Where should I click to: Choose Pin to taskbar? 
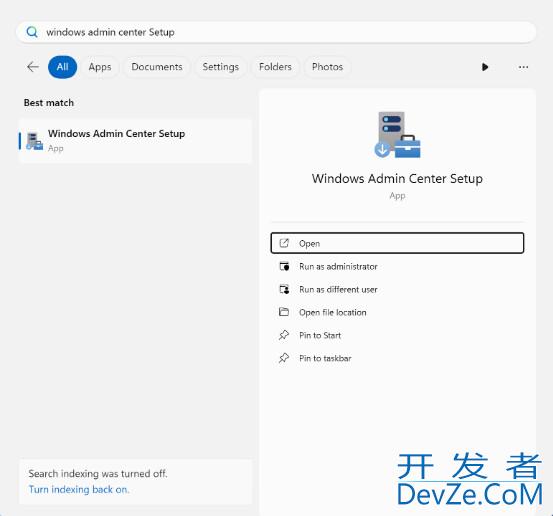397,358
